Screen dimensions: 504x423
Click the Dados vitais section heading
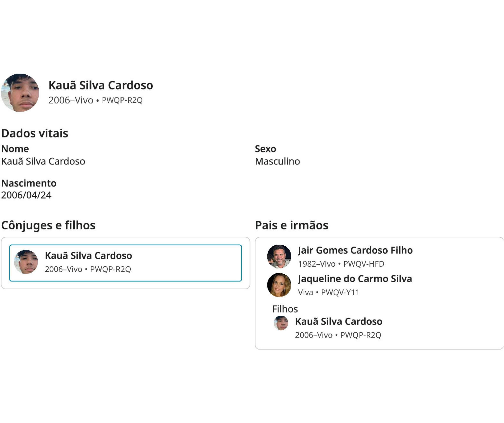tap(35, 133)
